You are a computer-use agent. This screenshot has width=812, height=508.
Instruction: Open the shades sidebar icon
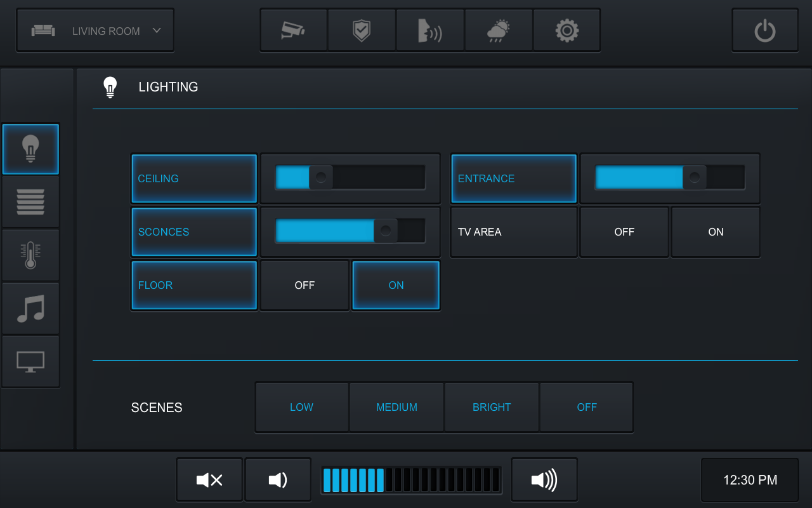[x=30, y=202]
